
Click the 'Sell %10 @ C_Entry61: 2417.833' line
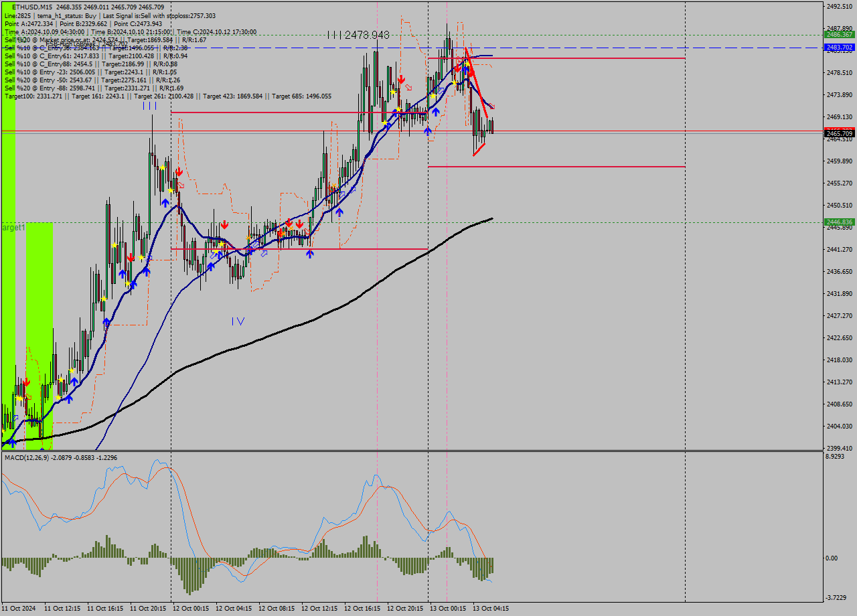click(96, 56)
